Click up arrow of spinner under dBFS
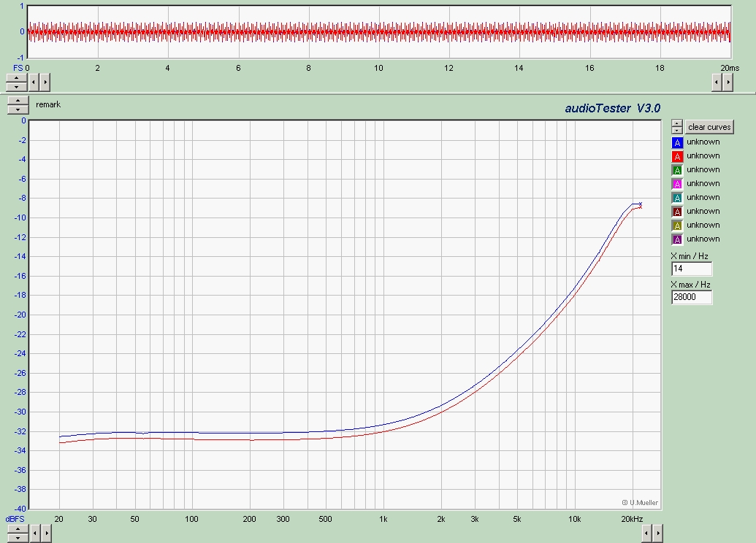 pos(18,529)
